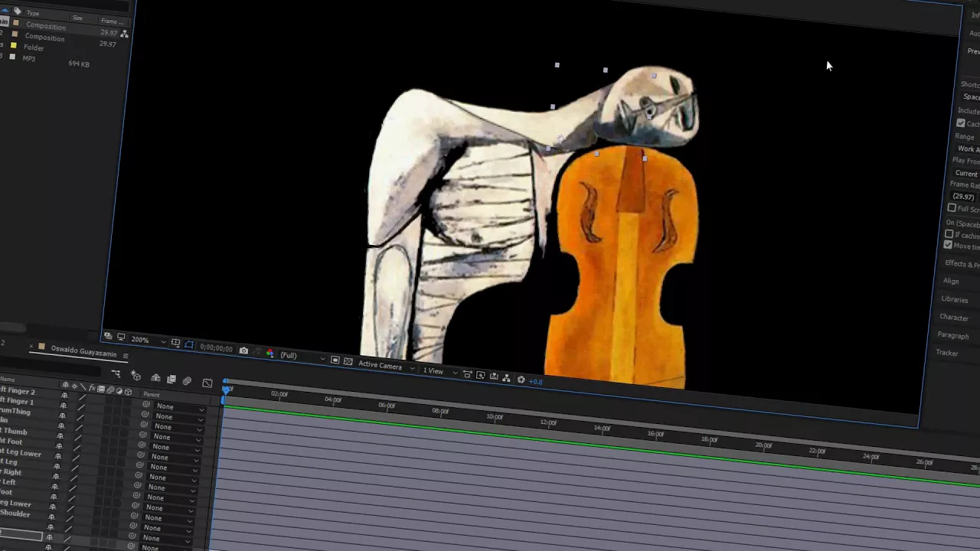Select the Oswaldo Guayasamin timeline tab
The height and width of the screenshot is (551, 980).
pos(83,351)
